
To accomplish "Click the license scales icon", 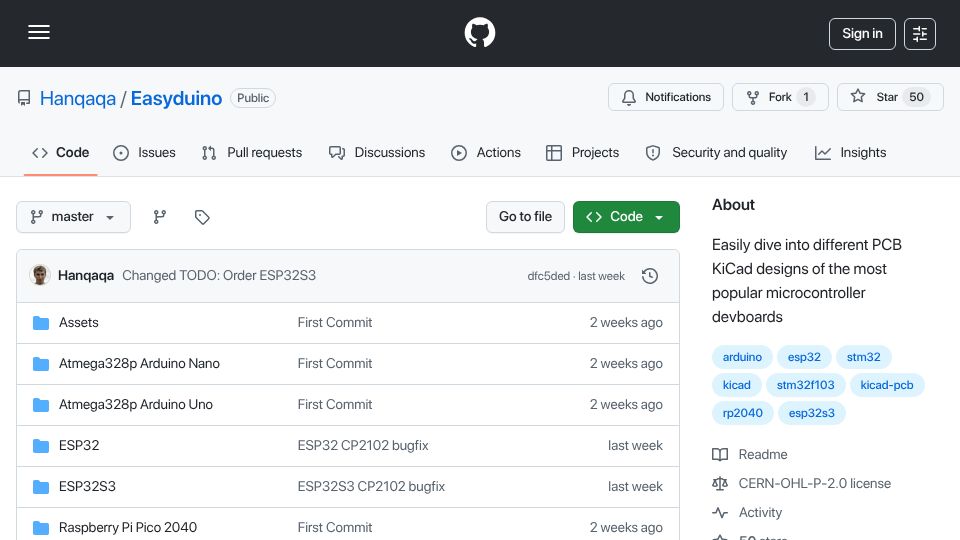I will tap(720, 484).
